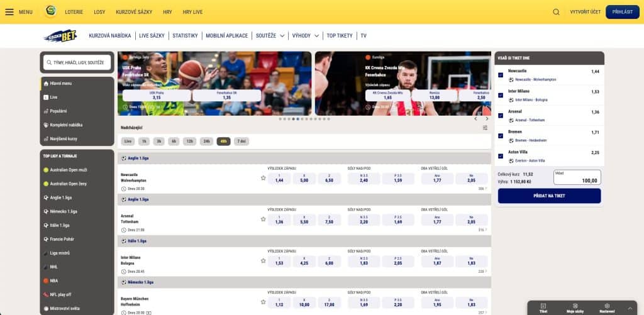Open the Kurzové sázky top menu item
This screenshot has height=315, width=644.
click(x=134, y=12)
